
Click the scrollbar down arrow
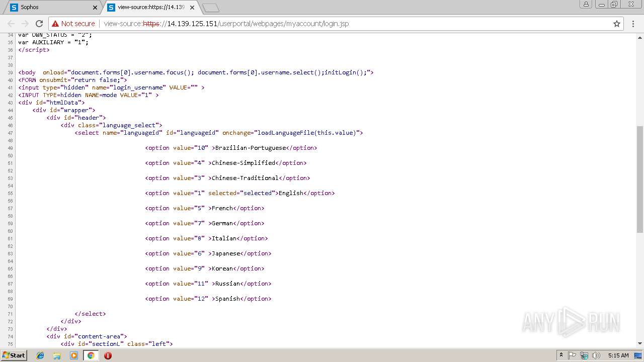(640, 343)
